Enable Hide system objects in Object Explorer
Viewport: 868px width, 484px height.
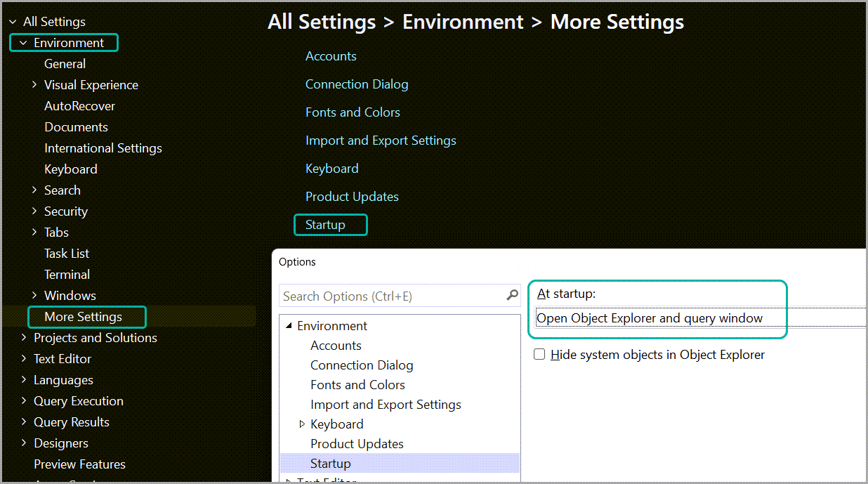coord(539,354)
